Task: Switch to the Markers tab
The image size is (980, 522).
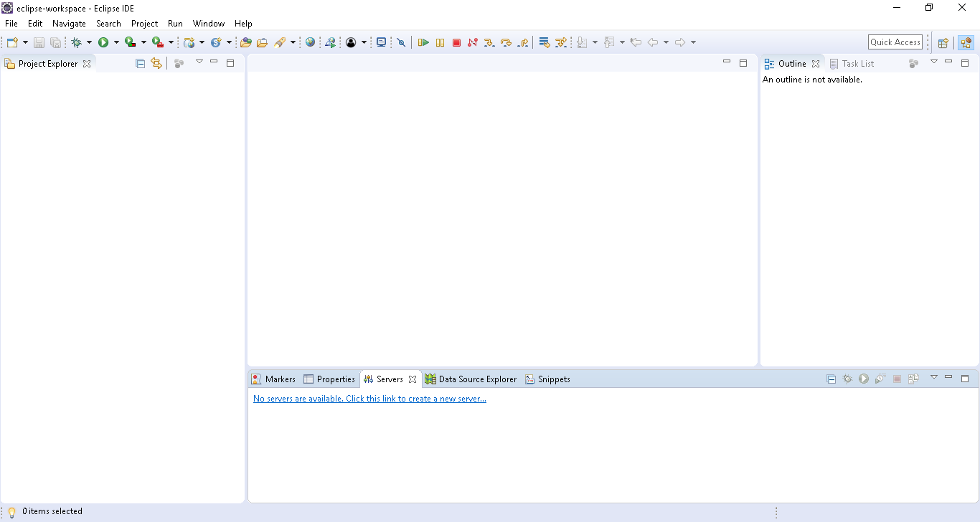Action: pyautogui.click(x=273, y=379)
